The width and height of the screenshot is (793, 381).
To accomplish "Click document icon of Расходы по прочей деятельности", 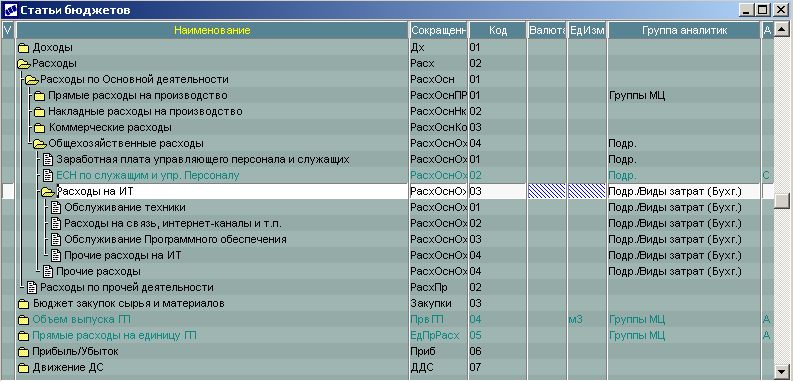I will tap(32, 287).
